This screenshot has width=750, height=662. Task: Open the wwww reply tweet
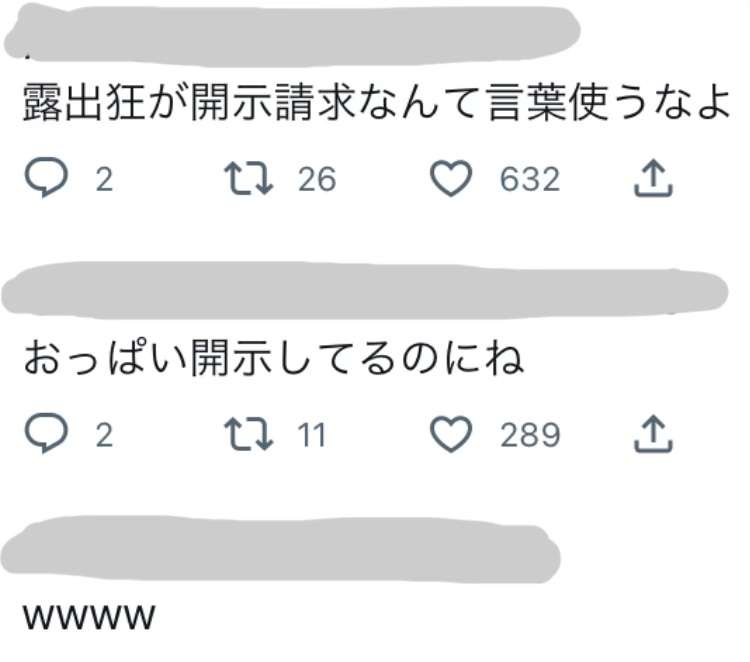89,617
